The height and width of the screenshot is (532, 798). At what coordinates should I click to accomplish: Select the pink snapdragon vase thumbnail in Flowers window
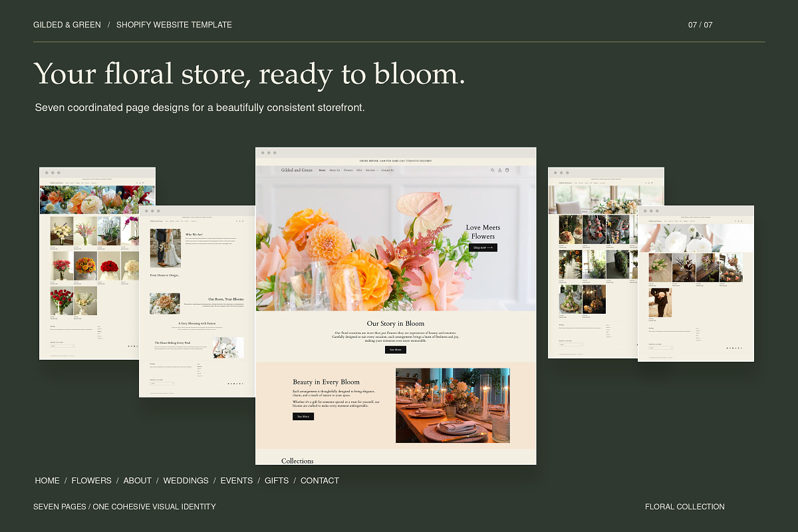(x=85, y=231)
